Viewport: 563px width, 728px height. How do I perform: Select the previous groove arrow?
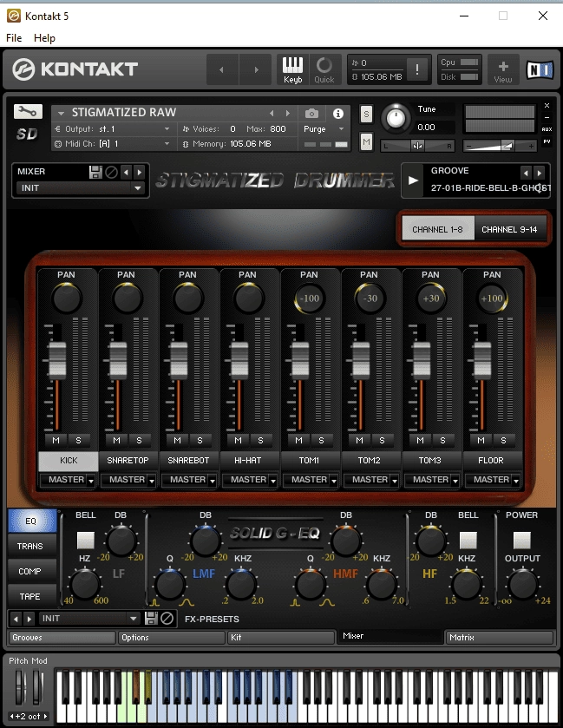pos(526,173)
